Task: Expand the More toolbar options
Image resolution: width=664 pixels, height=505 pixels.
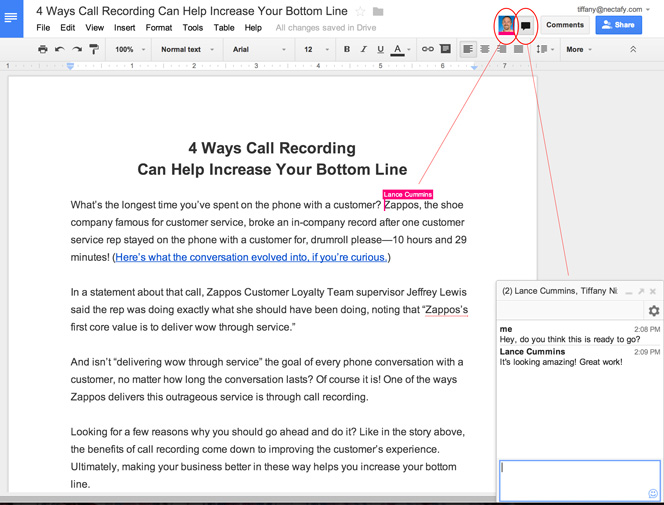Action: [578, 49]
